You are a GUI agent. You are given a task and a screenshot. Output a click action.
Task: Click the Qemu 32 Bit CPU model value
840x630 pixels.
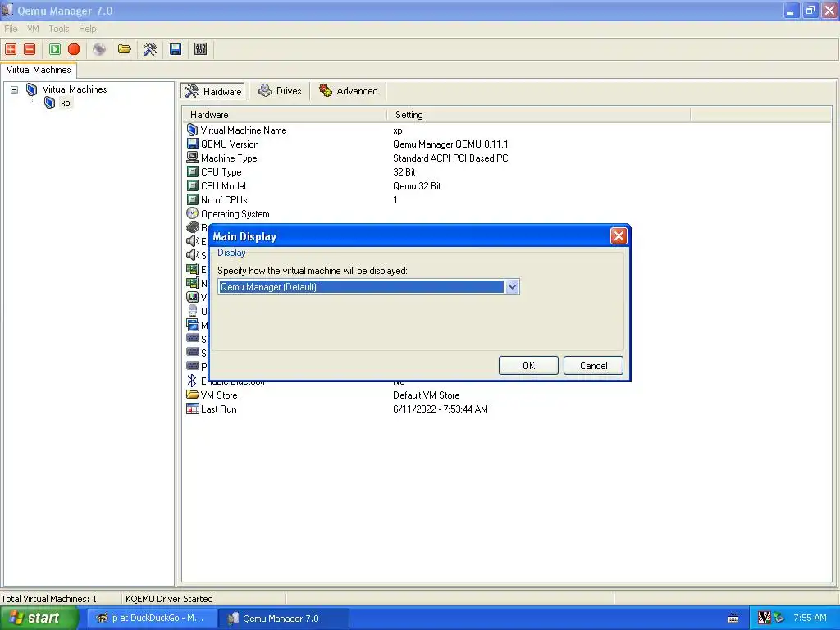click(x=417, y=186)
